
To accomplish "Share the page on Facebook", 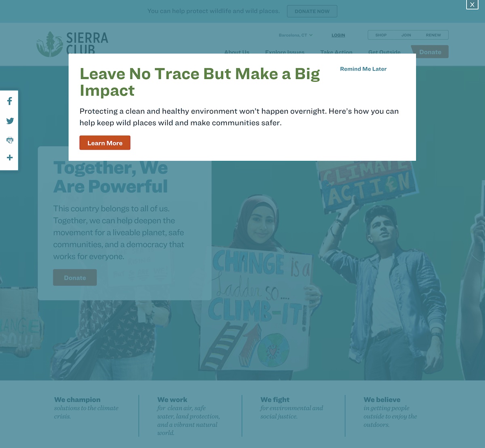I will pos(10,101).
